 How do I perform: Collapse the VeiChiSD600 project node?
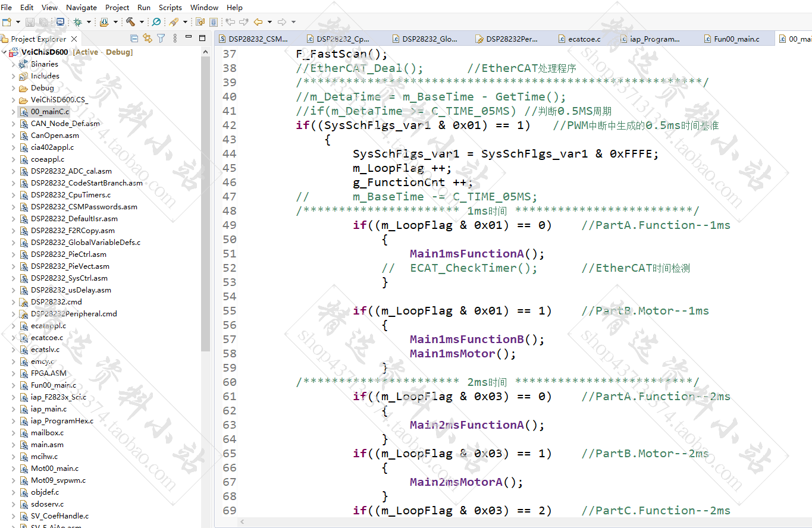click(4, 52)
